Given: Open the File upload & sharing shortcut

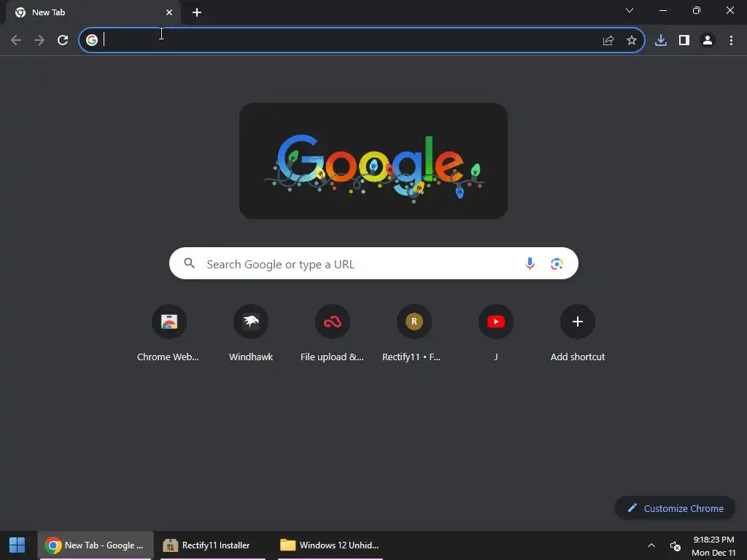Looking at the screenshot, I should coord(333,322).
